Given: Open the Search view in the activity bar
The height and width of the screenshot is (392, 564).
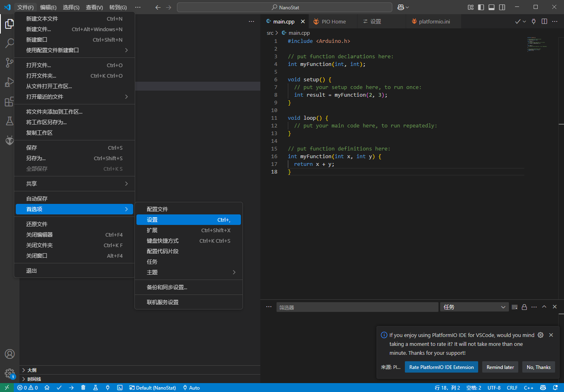Looking at the screenshot, I should click(x=9, y=43).
